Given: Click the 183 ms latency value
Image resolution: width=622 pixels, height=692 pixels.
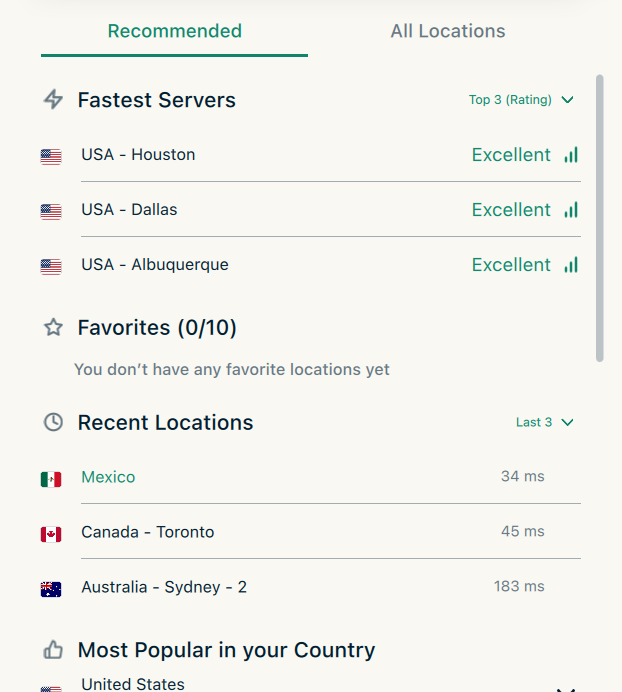Looking at the screenshot, I should tap(519, 587).
